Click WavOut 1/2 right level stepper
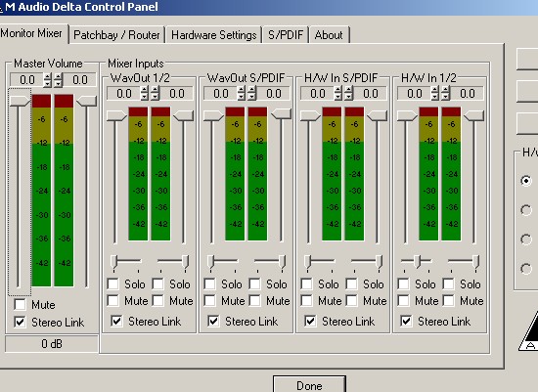This screenshot has width=538, height=392. click(156, 94)
